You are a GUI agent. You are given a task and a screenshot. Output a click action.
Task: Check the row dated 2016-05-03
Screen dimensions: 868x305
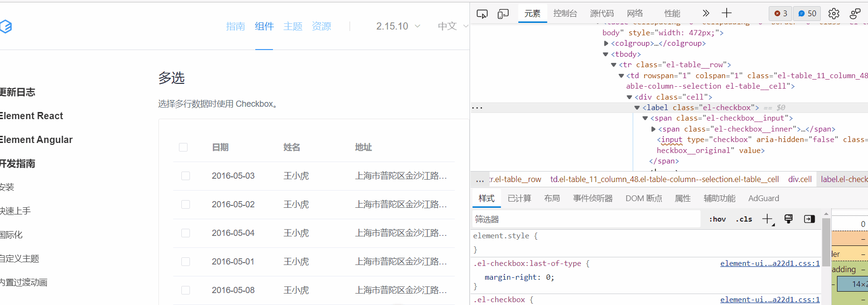(x=186, y=176)
